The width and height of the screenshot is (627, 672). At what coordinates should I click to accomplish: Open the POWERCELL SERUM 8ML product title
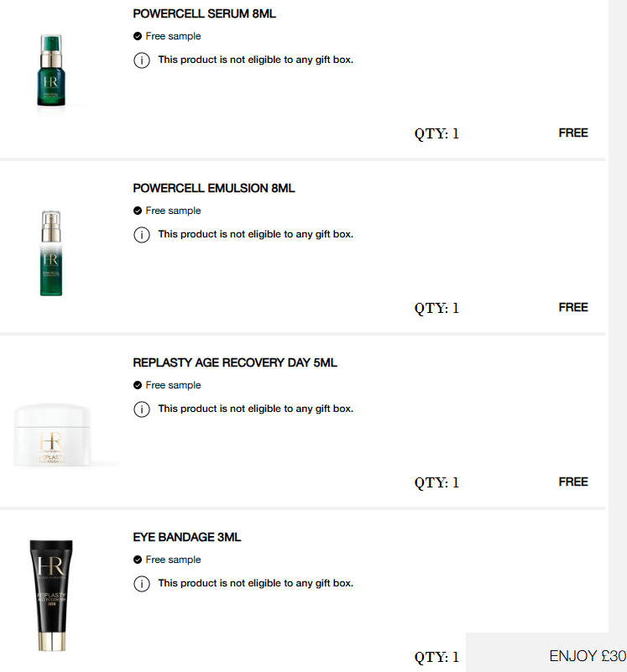(204, 14)
